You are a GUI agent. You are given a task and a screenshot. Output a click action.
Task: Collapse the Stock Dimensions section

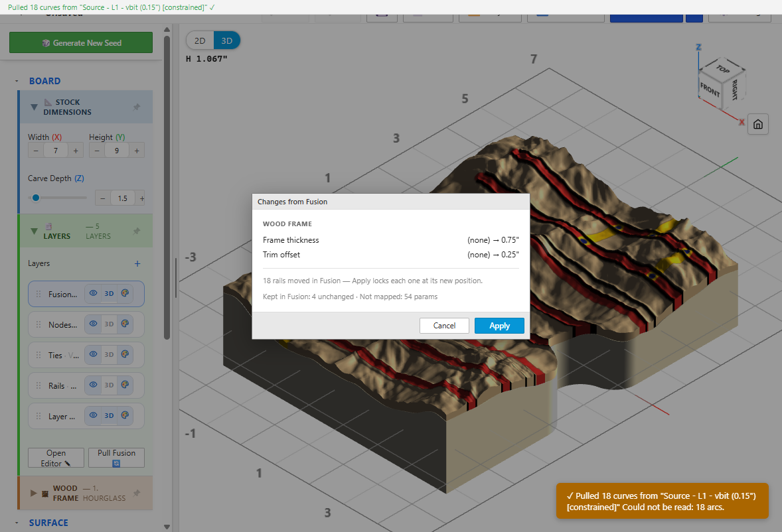tap(34, 107)
